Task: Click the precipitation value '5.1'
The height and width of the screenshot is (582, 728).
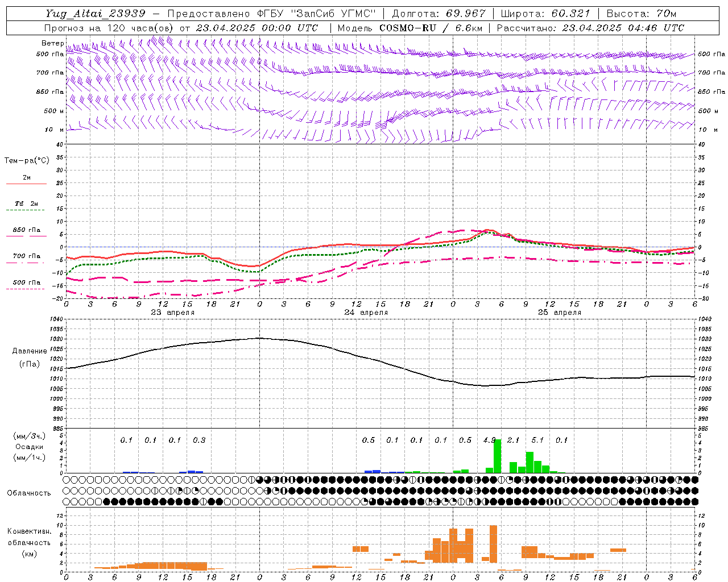Action: pyautogui.click(x=537, y=440)
